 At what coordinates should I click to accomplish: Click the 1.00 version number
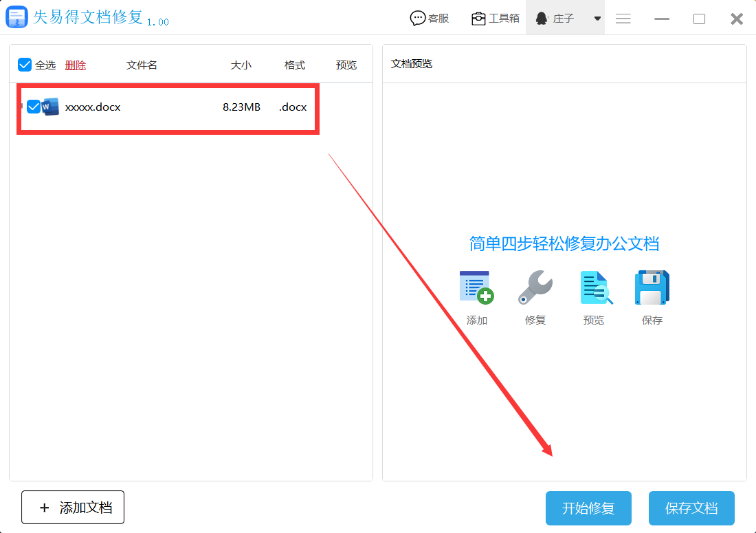click(157, 22)
